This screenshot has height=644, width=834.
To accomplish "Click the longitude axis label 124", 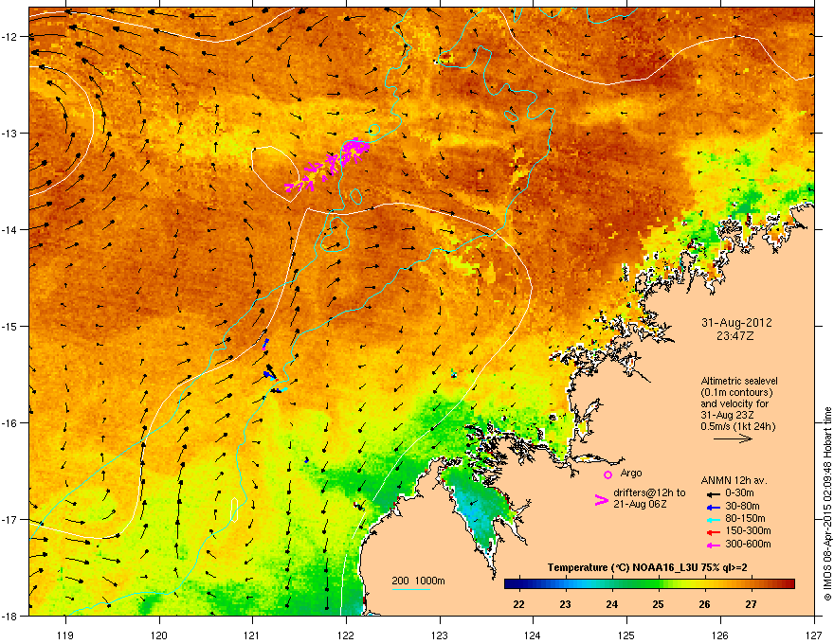I will tap(533, 635).
